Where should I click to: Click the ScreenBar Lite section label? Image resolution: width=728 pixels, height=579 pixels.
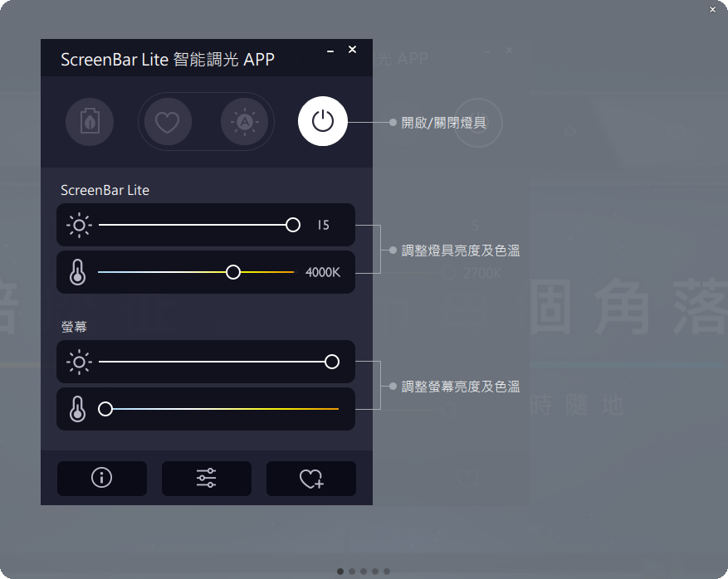coord(105,190)
